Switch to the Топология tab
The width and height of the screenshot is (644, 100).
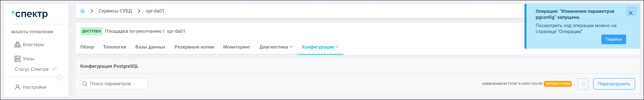pos(114,47)
